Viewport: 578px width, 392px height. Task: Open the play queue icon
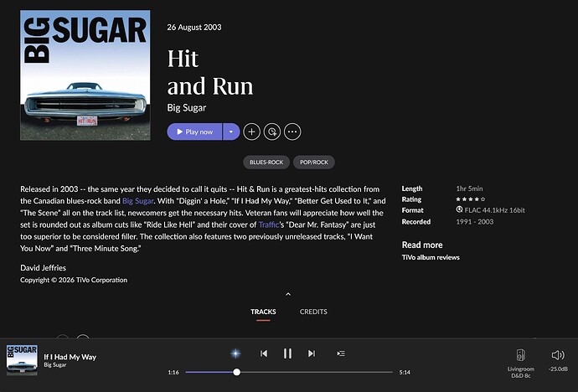pyautogui.click(x=341, y=353)
